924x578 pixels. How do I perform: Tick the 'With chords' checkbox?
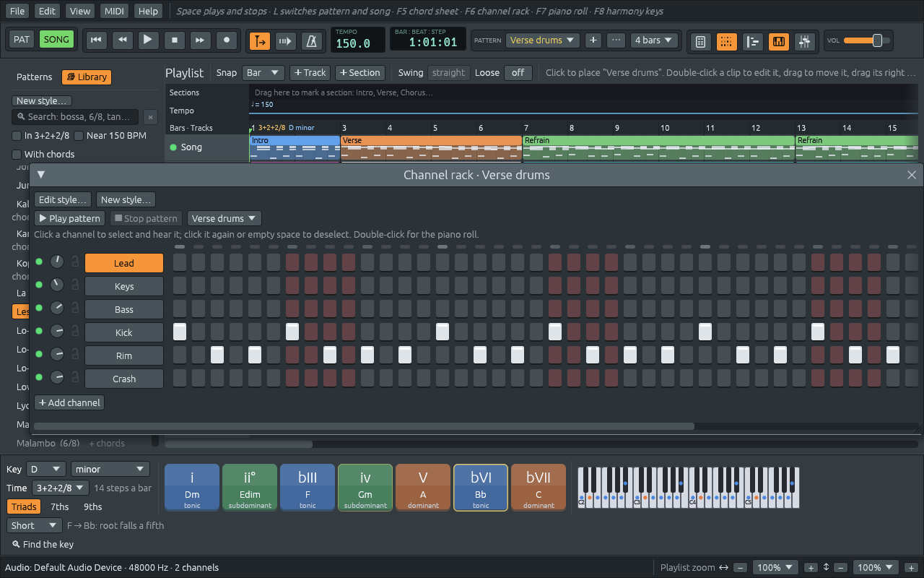tap(17, 154)
